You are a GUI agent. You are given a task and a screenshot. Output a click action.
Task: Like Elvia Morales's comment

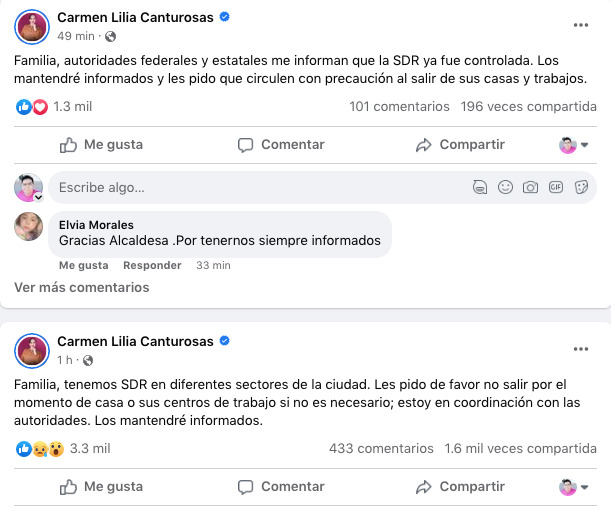point(83,265)
